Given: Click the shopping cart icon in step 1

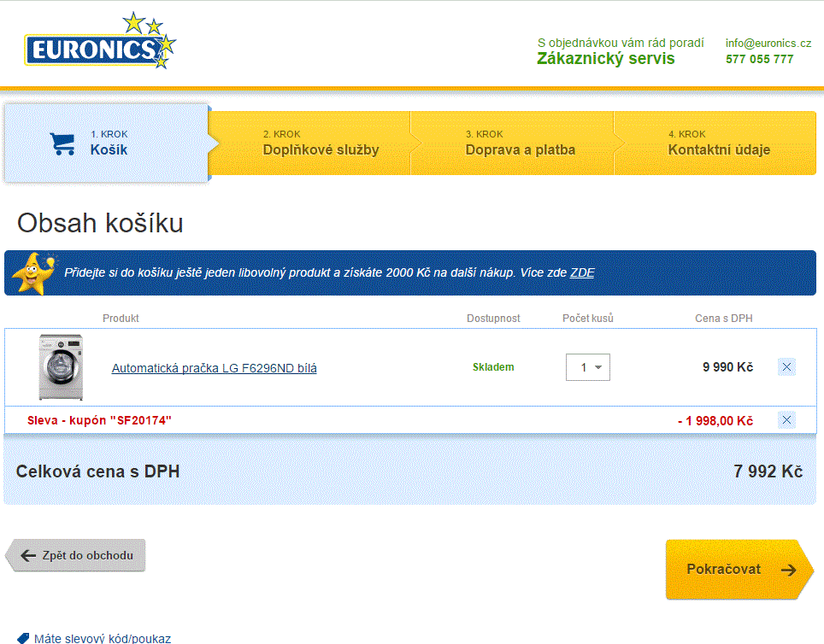Looking at the screenshot, I should click(x=62, y=143).
